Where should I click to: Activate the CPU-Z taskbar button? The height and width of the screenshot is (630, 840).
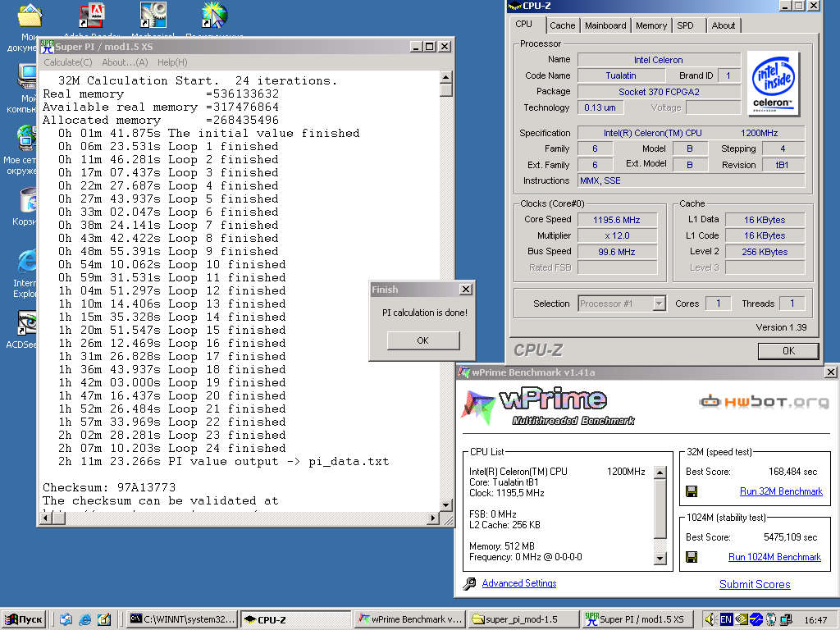coord(295,619)
